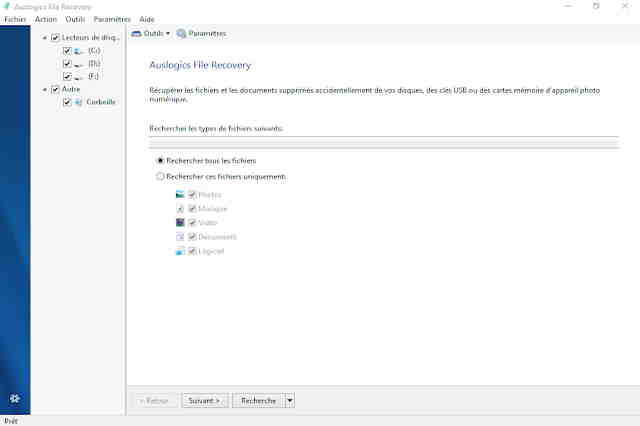
Task: Uncheck the (F:) drive checkbox
Action: click(x=67, y=76)
